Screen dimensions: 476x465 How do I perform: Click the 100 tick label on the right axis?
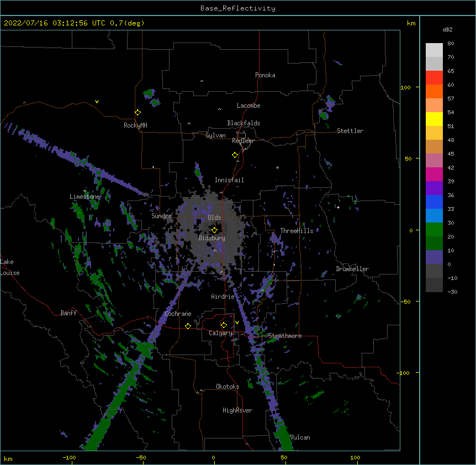(x=405, y=87)
